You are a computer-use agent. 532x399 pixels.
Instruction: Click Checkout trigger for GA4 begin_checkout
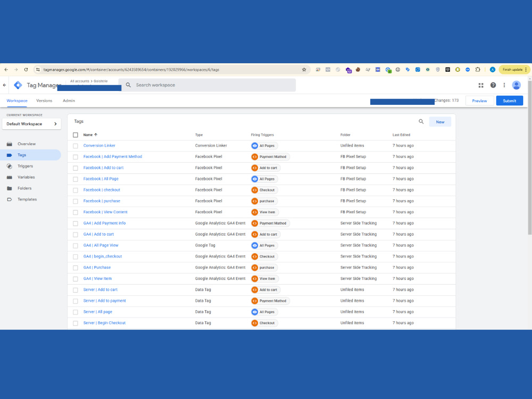click(x=264, y=256)
